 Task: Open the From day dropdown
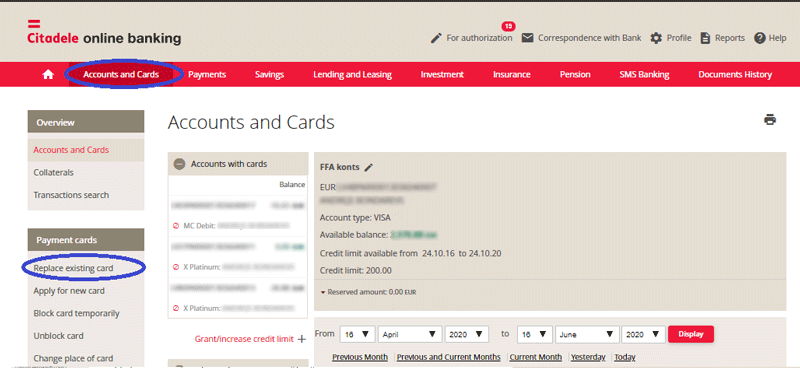pos(358,334)
